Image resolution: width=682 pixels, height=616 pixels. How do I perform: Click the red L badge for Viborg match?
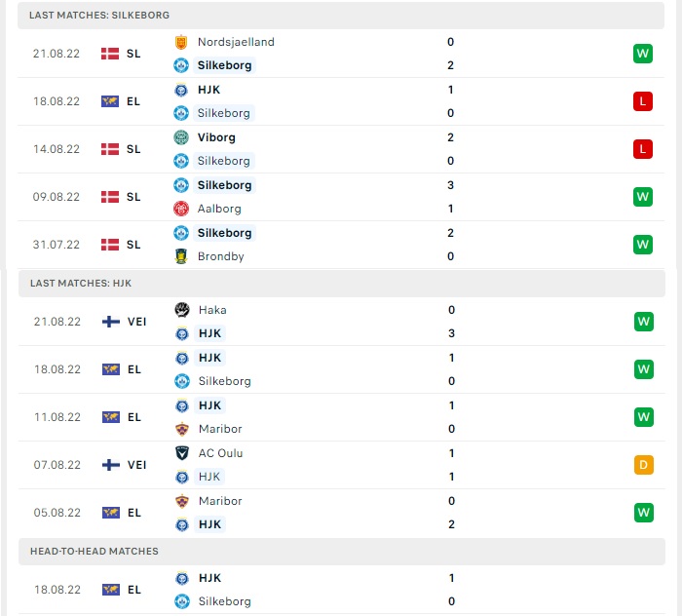[642, 149]
